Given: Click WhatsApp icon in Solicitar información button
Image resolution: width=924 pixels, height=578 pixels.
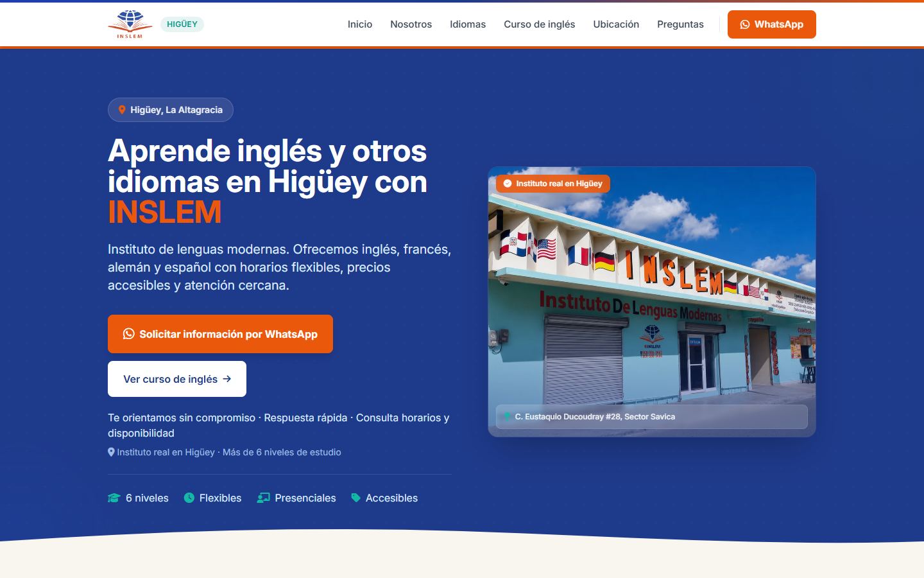Looking at the screenshot, I should (x=129, y=334).
